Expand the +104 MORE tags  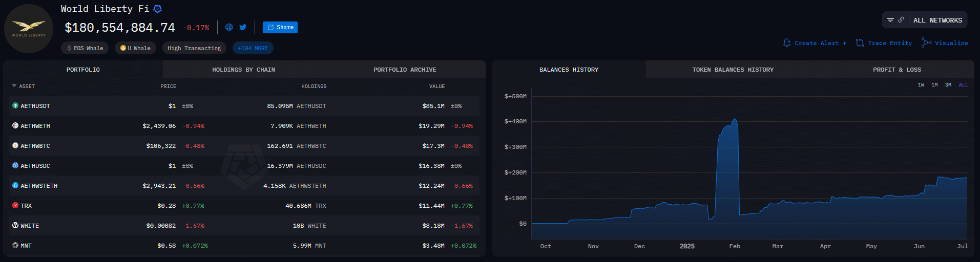point(253,48)
